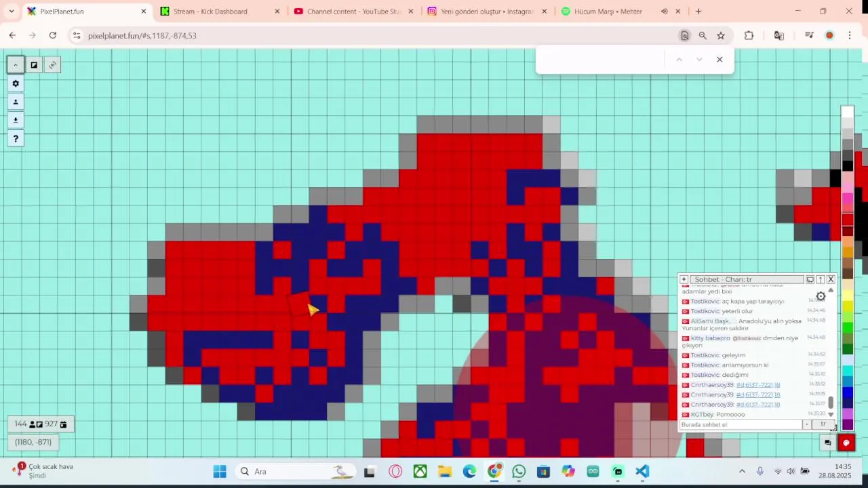Pick orange swatch from palette

pos(848,252)
